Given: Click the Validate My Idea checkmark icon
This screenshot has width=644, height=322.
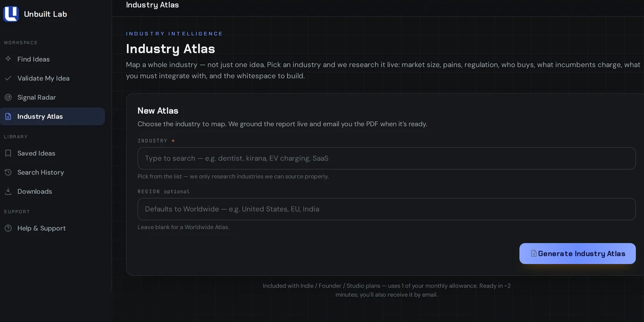Looking at the screenshot, I should pyautogui.click(x=8, y=78).
